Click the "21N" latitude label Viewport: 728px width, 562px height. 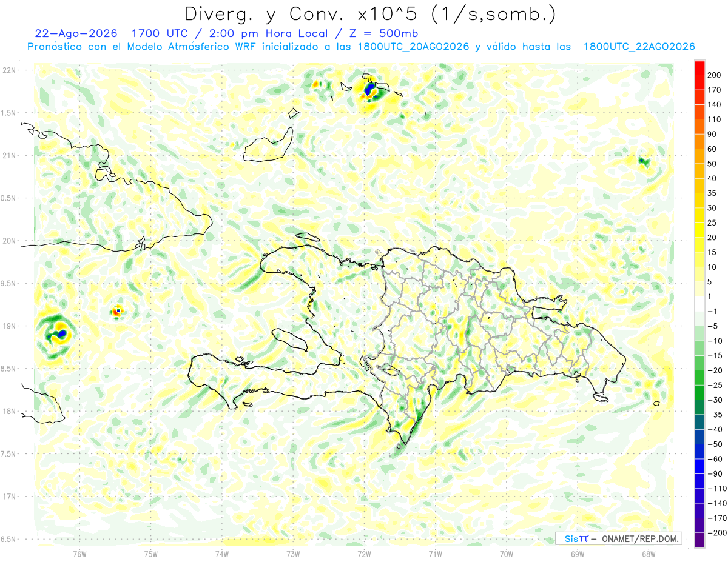click(x=10, y=155)
